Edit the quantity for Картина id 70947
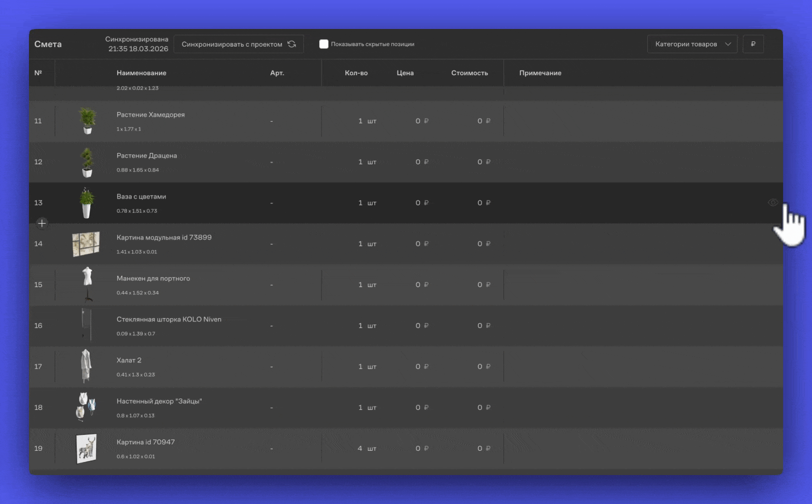 pos(360,448)
